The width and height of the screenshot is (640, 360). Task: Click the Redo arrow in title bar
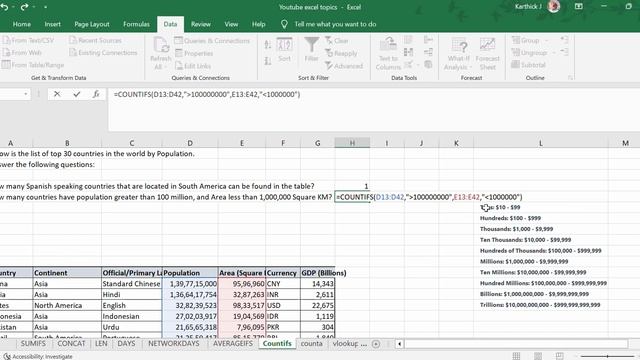tap(24, 7)
